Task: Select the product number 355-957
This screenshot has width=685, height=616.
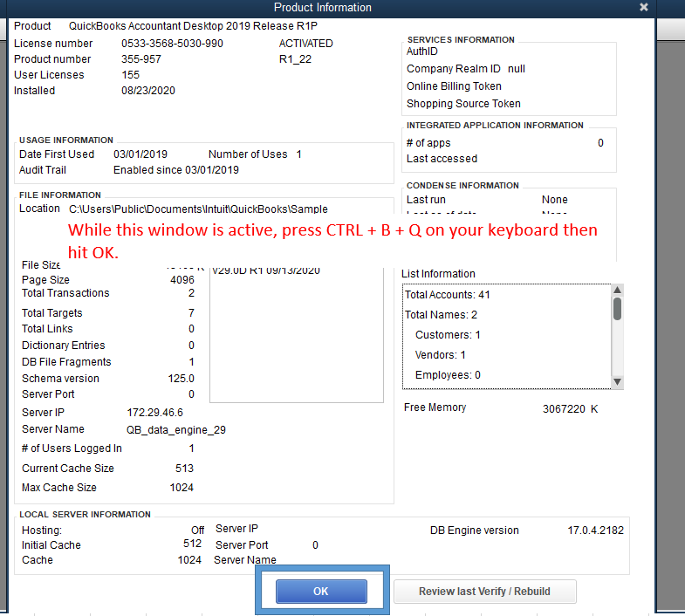Action: (x=141, y=59)
